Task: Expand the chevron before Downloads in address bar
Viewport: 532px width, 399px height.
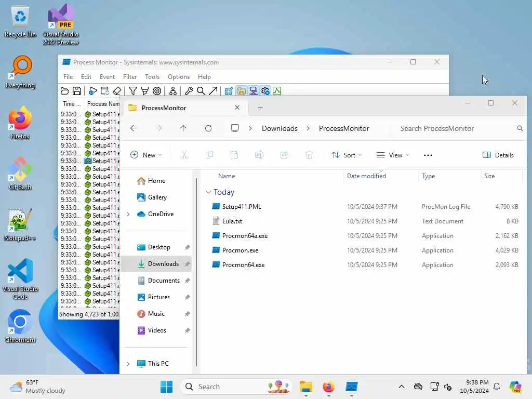Action: coord(250,128)
